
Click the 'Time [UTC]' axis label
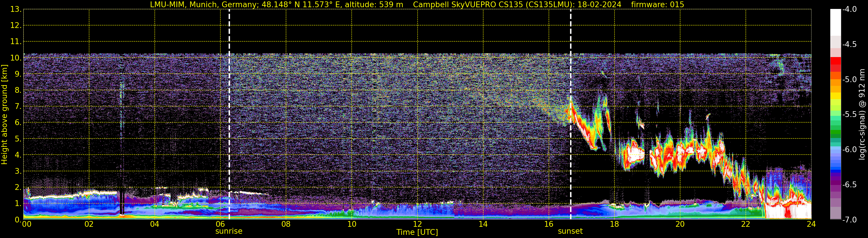tap(417, 232)
